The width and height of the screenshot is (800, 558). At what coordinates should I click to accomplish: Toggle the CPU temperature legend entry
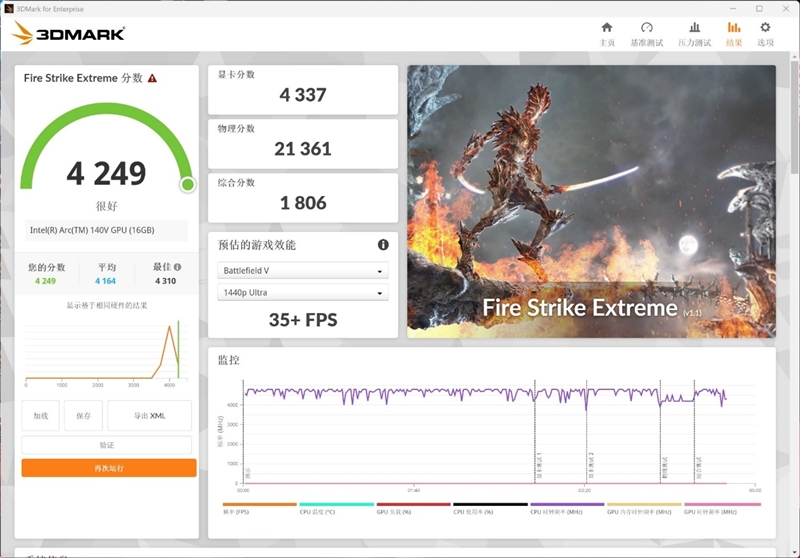(x=336, y=509)
